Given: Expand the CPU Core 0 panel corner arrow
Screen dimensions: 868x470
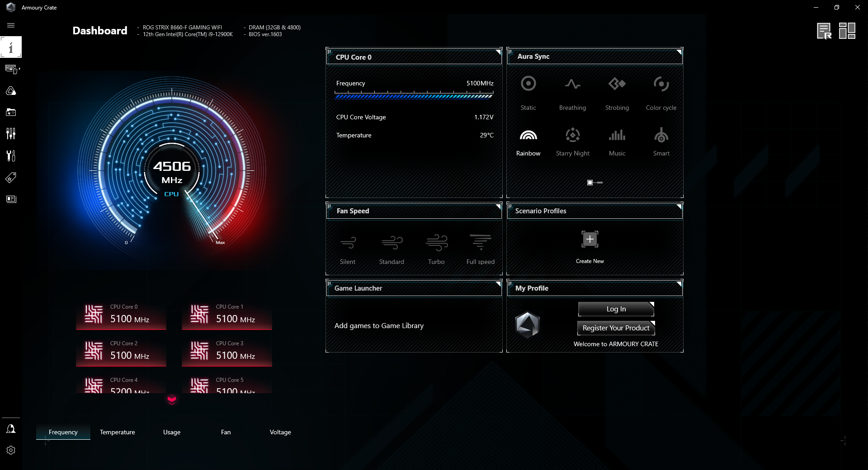Looking at the screenshot, I should [498, 52].
